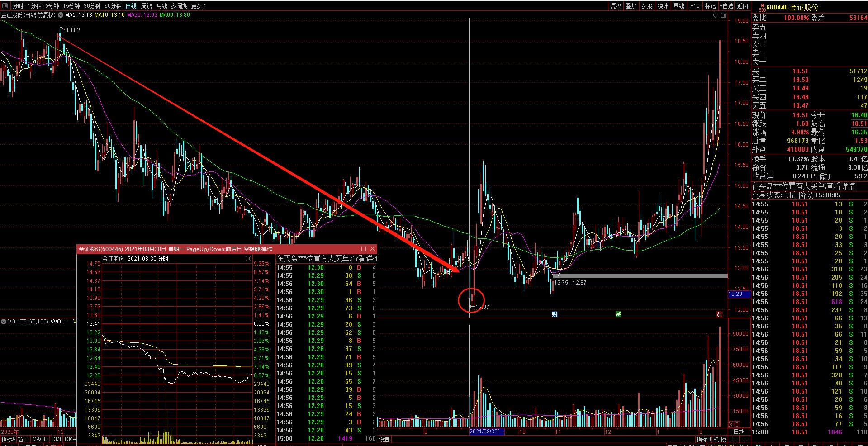This screenshot has height=446, width=868.
Task: Switch indicator to DMI
Action: 56,439
